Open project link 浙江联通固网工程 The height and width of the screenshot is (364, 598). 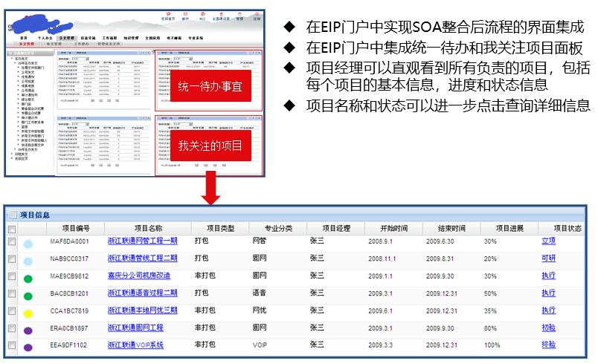(135, 328)
